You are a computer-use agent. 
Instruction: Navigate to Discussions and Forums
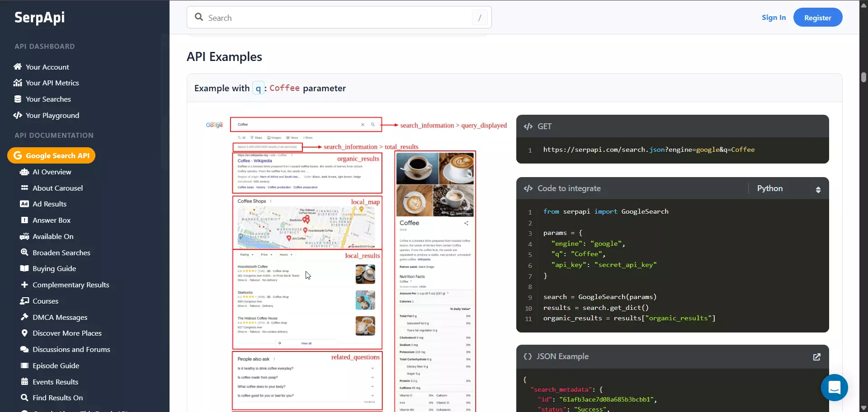coord(71,349)
